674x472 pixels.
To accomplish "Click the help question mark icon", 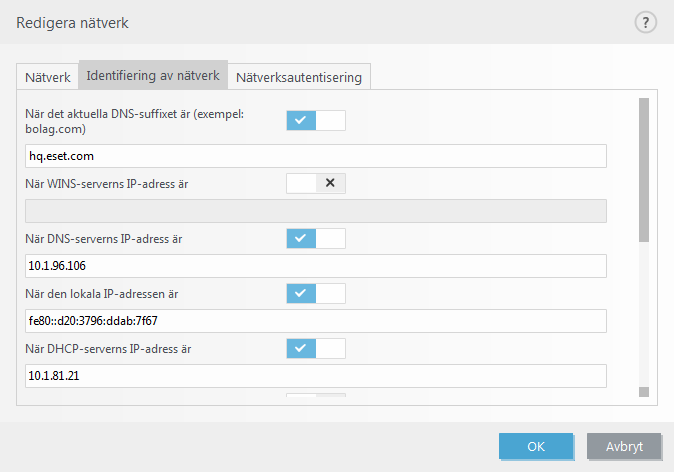I will pos(645,22).
